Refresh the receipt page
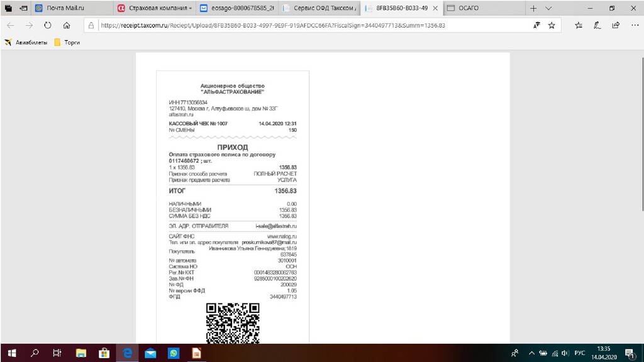Screen dimensions: 644x362 click(x=48, y=25)
